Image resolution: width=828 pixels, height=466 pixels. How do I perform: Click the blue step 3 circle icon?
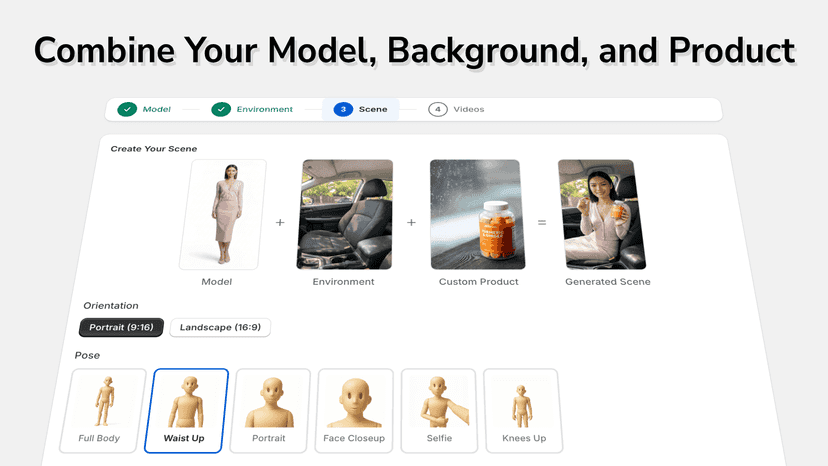click(x=343, y=109)
